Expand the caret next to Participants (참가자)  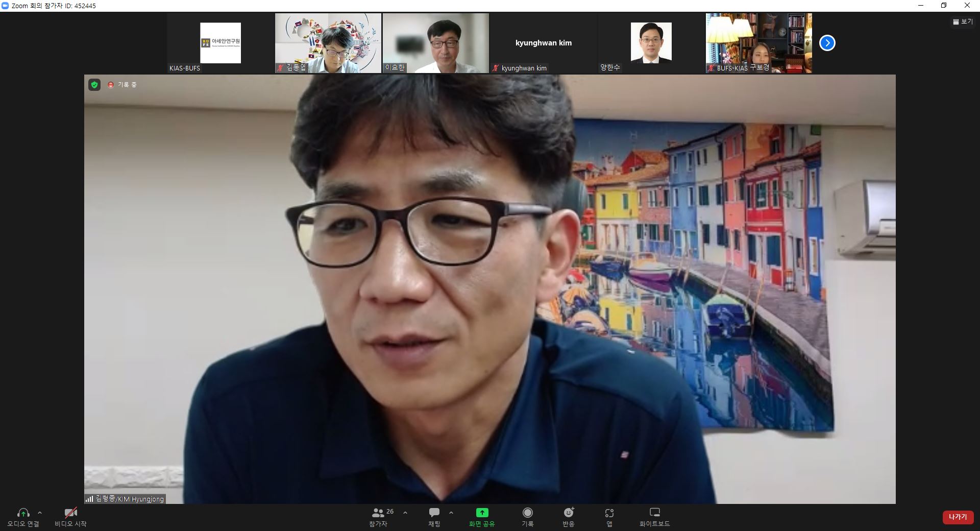[405, 513]
